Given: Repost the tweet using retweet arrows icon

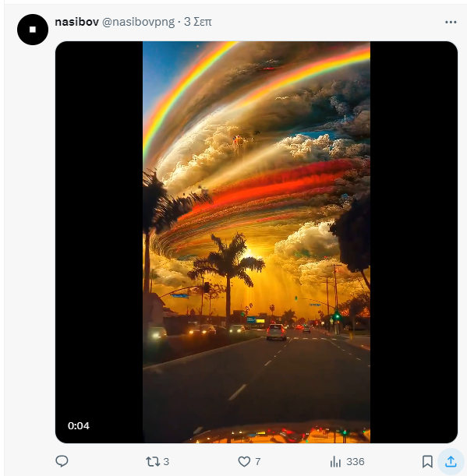Looking at the screenshot, I should pyautogui.click(x=153, y=461).
